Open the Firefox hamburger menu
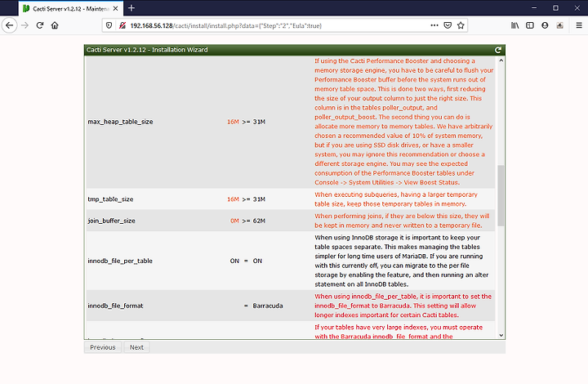The image size is (588, 384). point(579,25)
